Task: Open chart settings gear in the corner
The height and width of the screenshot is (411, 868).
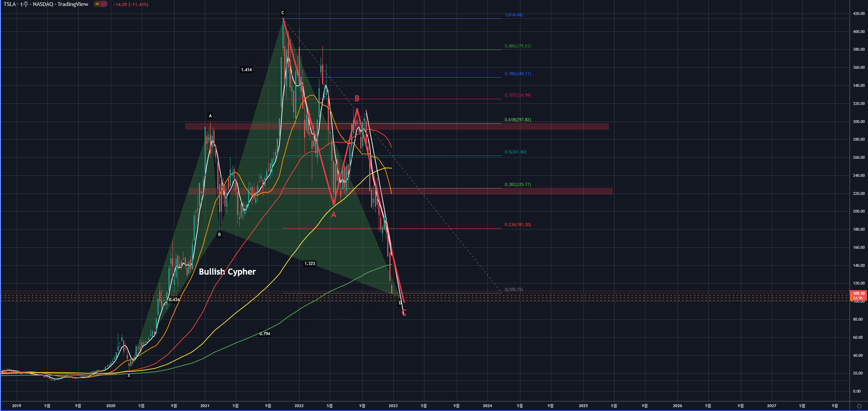Action: (859, 406)
